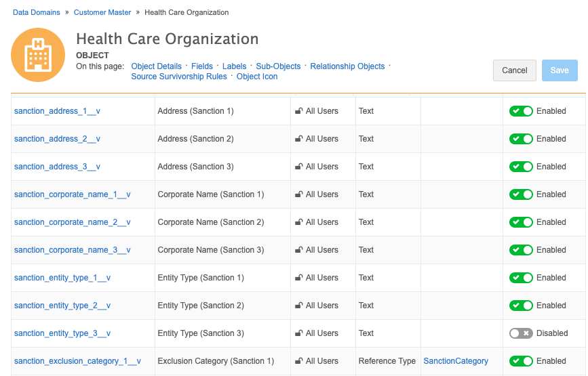Enable the disabled sanction_entity_type_3__v toggle
The height and width of the screenshot is (376, 588).
521,333
